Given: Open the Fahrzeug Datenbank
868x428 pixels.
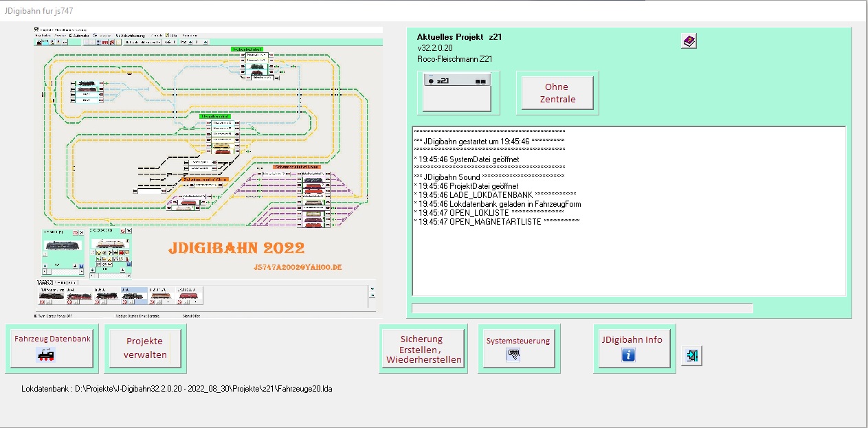Looking at the screenshot, I should point(52,348).
